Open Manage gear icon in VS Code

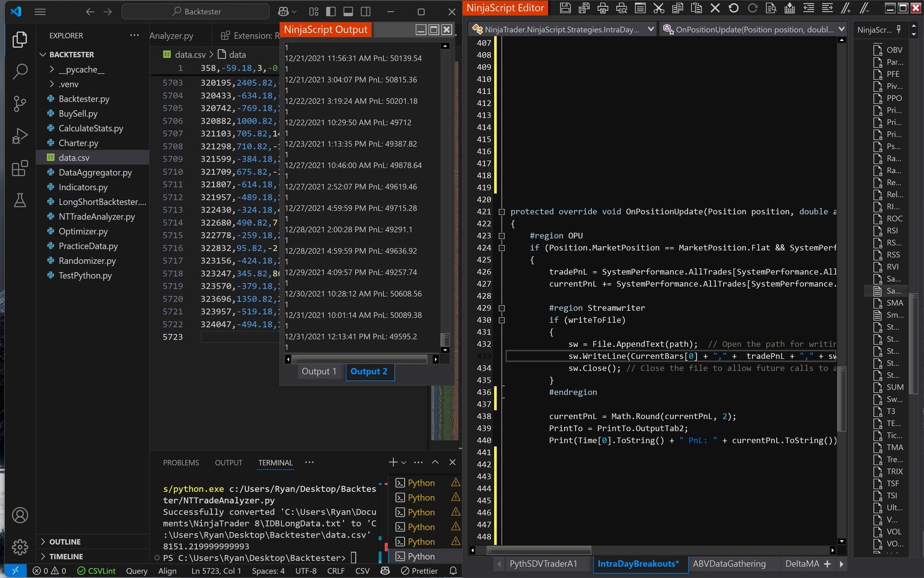[x=20, y=547]
